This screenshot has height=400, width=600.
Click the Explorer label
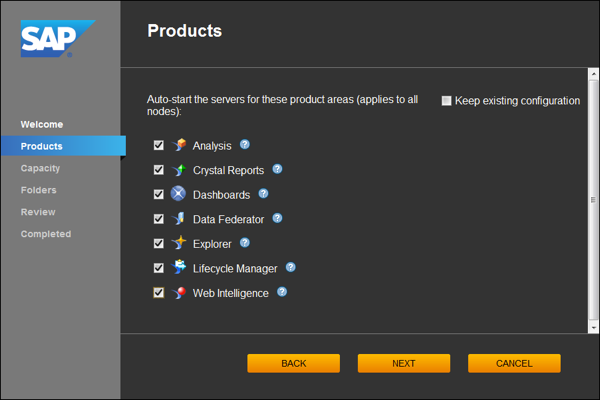tap(212, 244)
